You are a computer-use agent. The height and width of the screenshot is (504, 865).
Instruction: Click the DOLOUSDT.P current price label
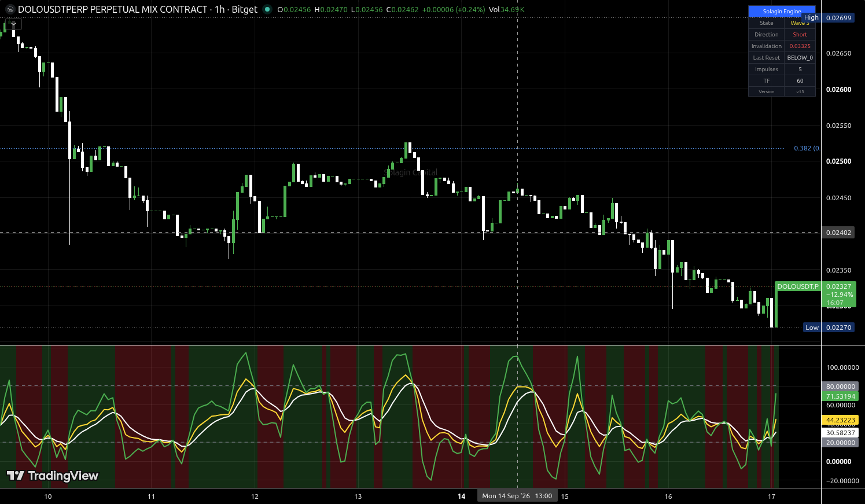click(798, 286)
